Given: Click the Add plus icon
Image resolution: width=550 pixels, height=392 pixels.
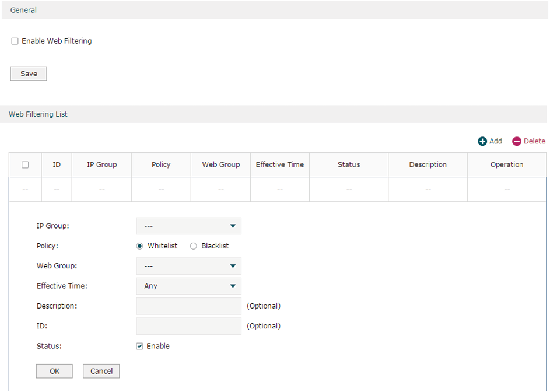Looking at the screenshot, I should click(x=482, y=141).
